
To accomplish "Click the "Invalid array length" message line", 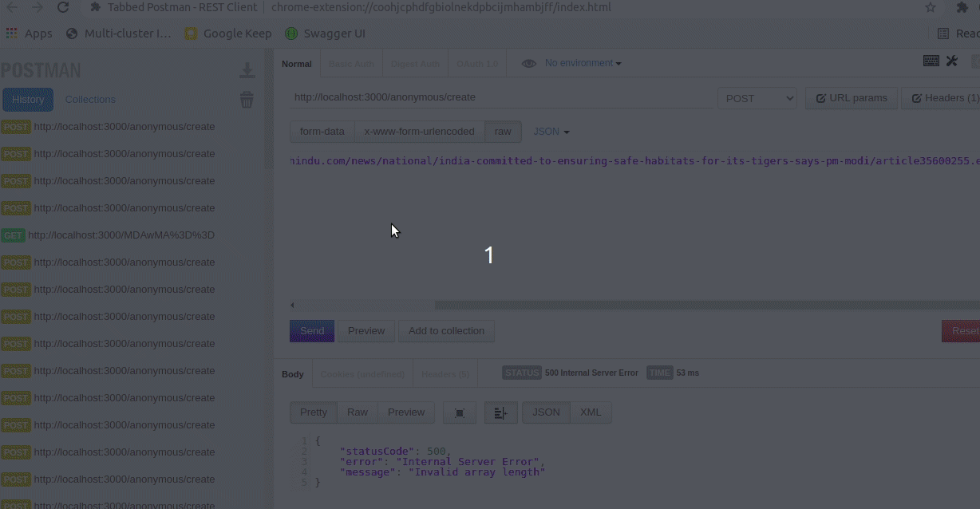I will coord(442,472).
